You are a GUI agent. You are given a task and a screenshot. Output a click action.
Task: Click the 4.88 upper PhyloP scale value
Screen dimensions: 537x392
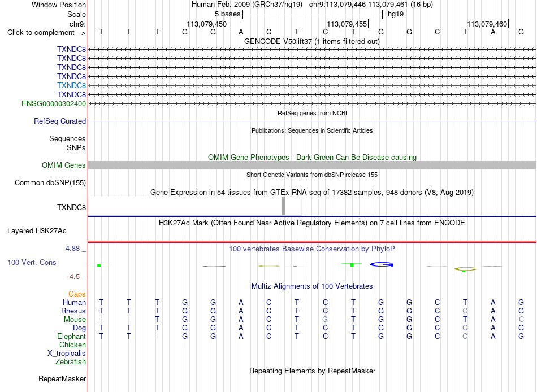tap(72, 249)
